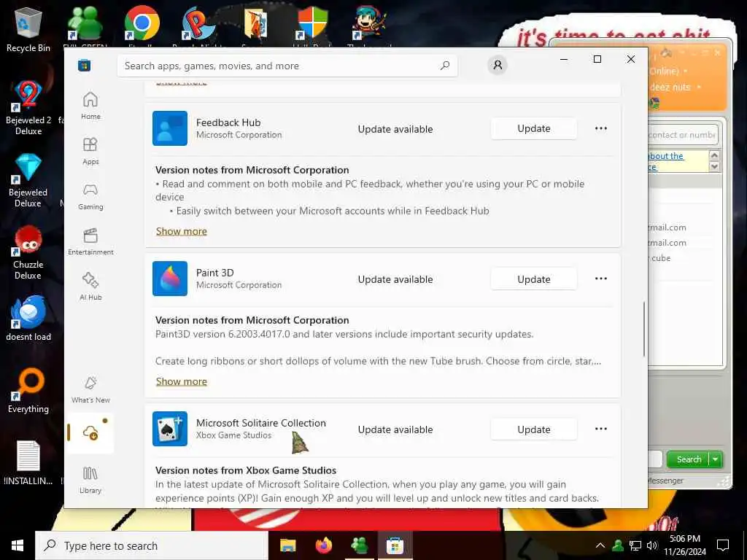Select the red letter P game shortcut
Image resolution: width=747 pixels, height=560 pixels.
tap(198, 24)
